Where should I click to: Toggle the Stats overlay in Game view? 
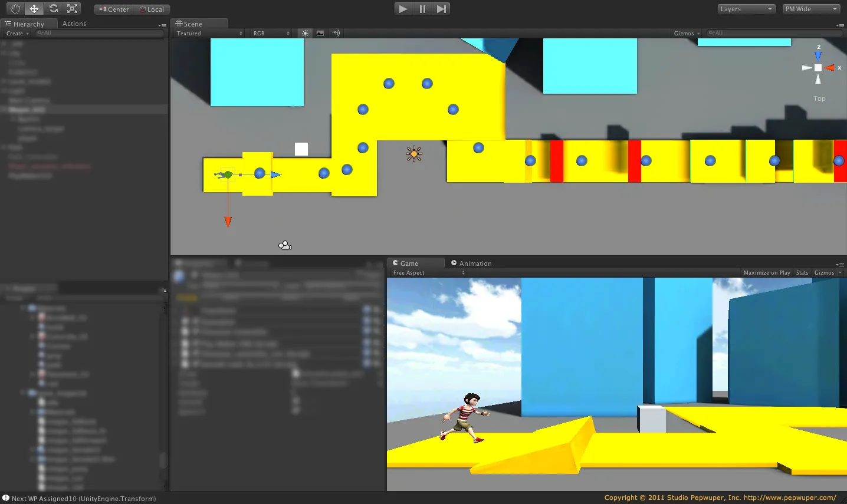click(802, 273)
